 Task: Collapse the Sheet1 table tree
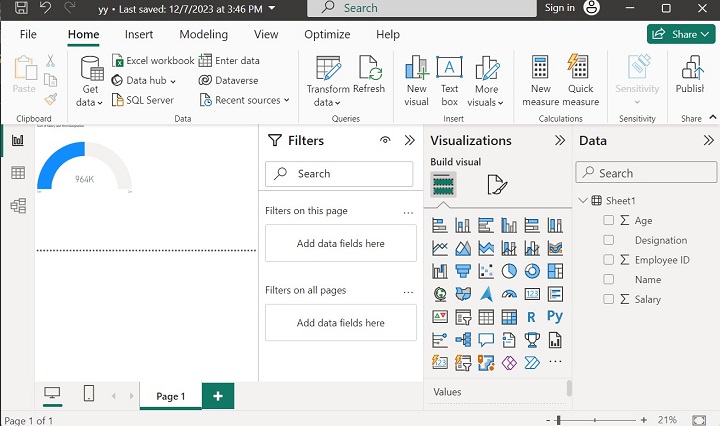583,201
